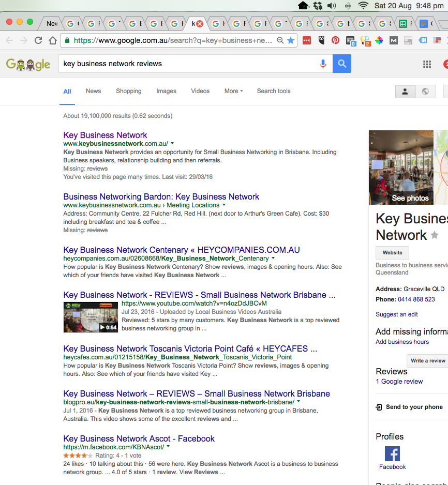Click the Facebook text under profile icon
This screenshot has height=485, width=448.
pyautogui.click(x=392, y=467)
